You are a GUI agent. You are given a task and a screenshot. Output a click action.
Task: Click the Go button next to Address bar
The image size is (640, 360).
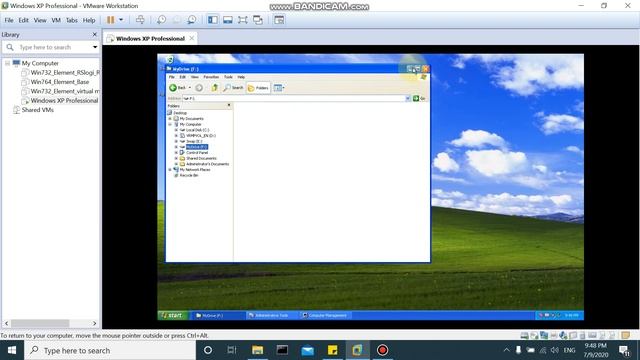419,98
